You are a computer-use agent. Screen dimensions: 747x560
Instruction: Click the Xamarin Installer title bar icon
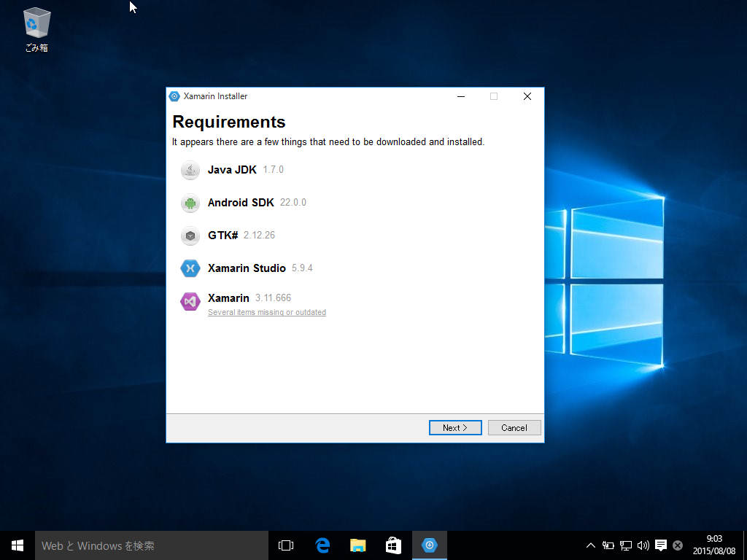pos(174,96)
